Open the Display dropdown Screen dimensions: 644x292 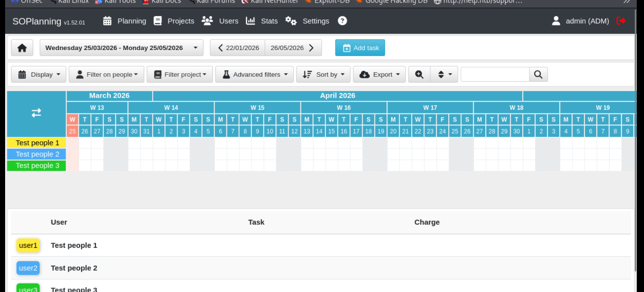coord(39,74)
